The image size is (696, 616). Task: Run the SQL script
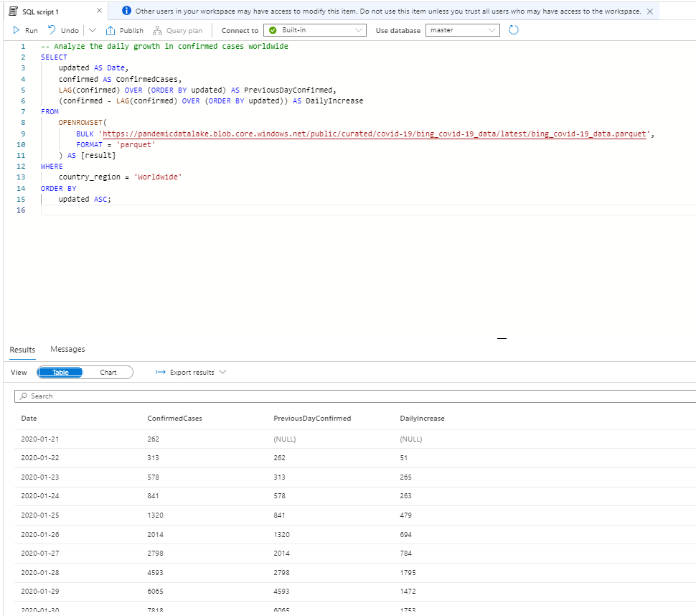tap(25, 30)
